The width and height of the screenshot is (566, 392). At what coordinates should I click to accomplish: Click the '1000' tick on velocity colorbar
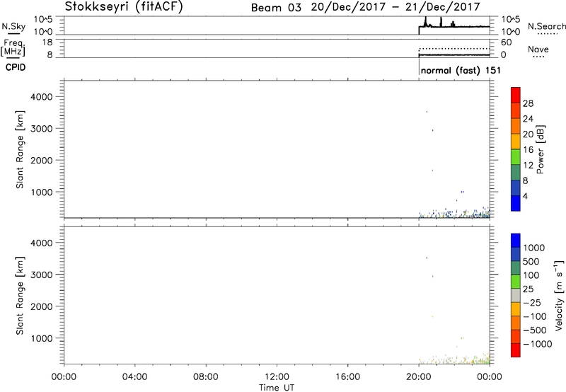(534, 248)
